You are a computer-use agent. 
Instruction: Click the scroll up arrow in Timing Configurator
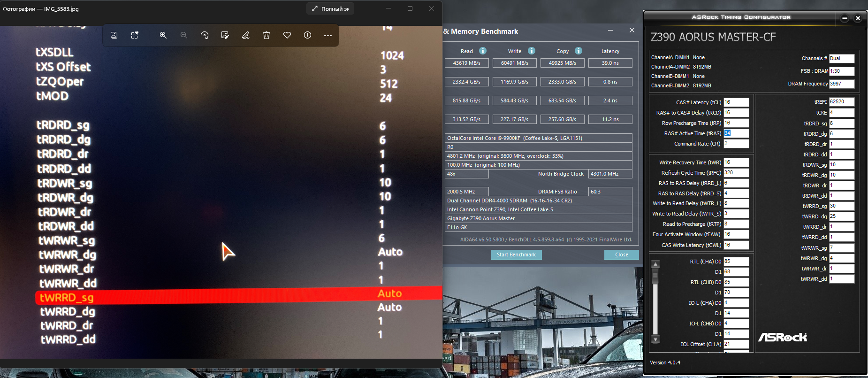coord(655,264)
